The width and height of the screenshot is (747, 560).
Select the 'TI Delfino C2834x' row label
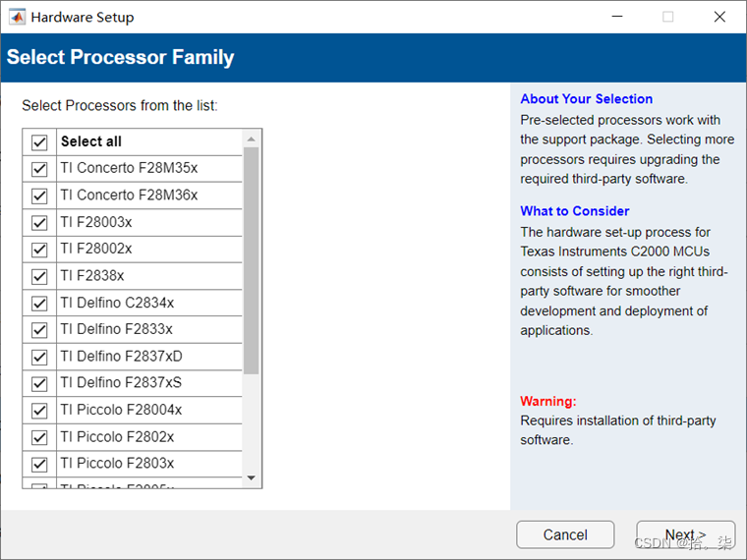(117, 303)
